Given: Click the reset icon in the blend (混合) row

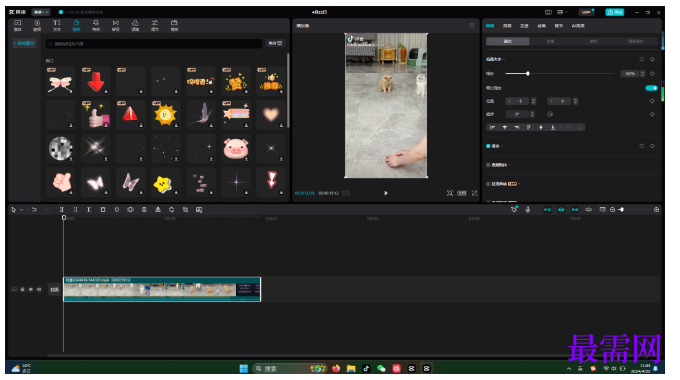Looking at the screenshot, I should click(641, 146).
